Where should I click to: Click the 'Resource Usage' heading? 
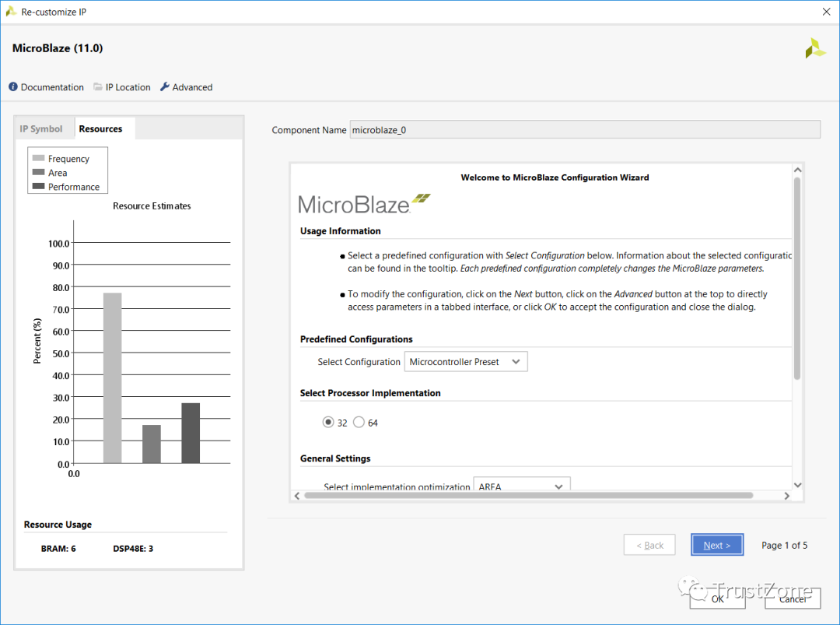point(58,525)
